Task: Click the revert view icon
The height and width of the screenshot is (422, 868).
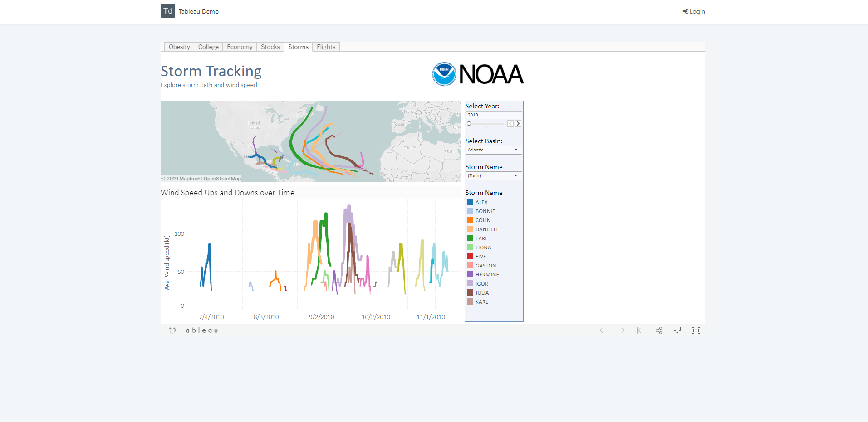Action: point(640,330)
